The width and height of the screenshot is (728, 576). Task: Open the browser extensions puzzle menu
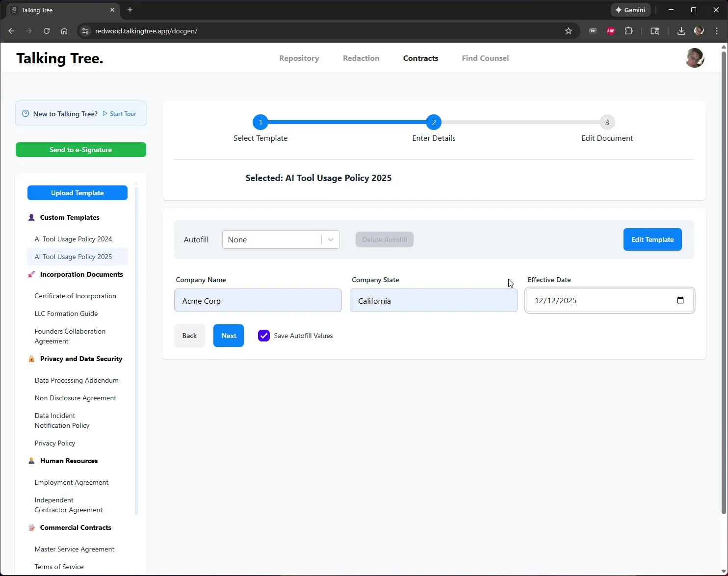628,31
